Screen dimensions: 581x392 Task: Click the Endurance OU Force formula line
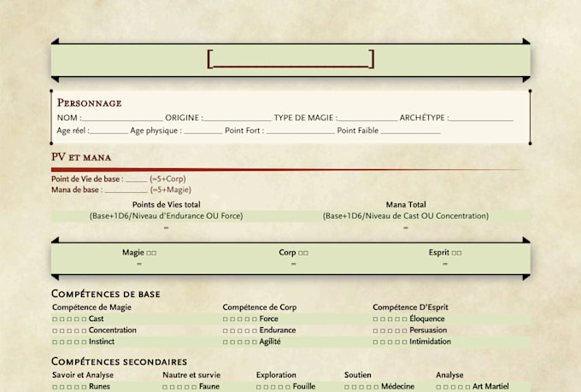pos(166,216)
